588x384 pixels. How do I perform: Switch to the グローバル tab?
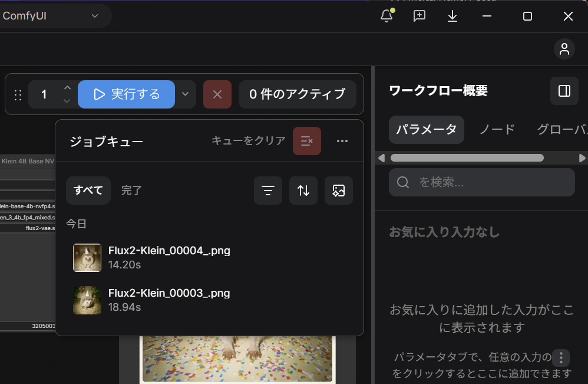click(x=562, y=130)
